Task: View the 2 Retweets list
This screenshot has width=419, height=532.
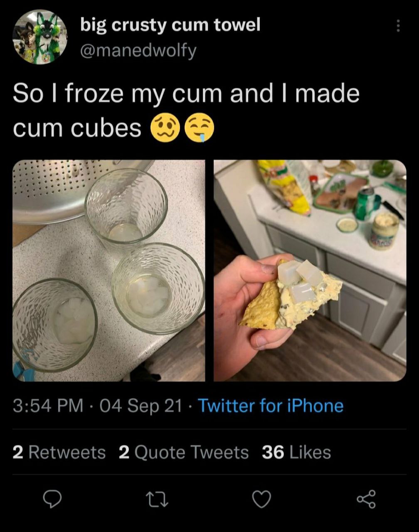Action: pyautogui.click(x=59, y=452)
